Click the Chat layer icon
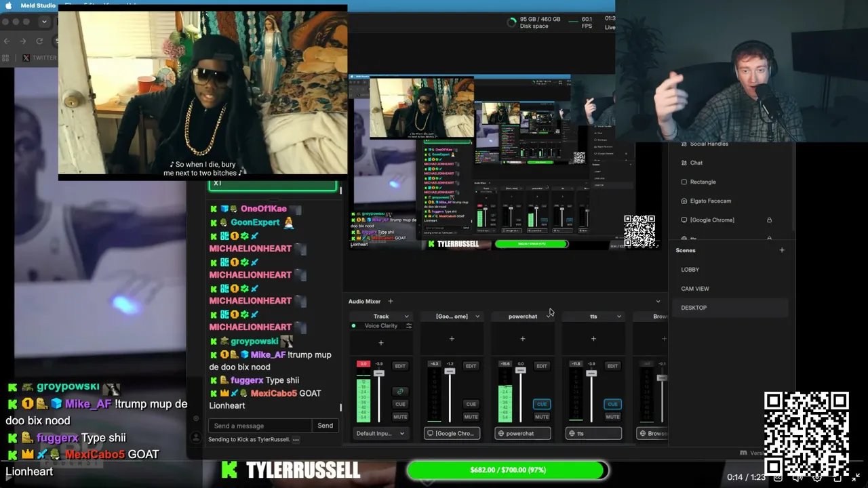The width and height of the screenshot is (868, 488). pos(684,163)
